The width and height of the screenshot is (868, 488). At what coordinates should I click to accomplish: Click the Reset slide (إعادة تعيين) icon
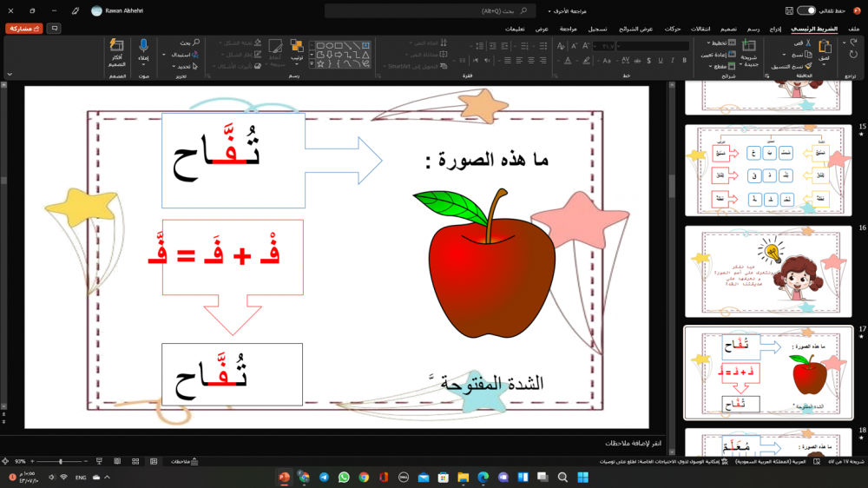[x=733, y=55]
